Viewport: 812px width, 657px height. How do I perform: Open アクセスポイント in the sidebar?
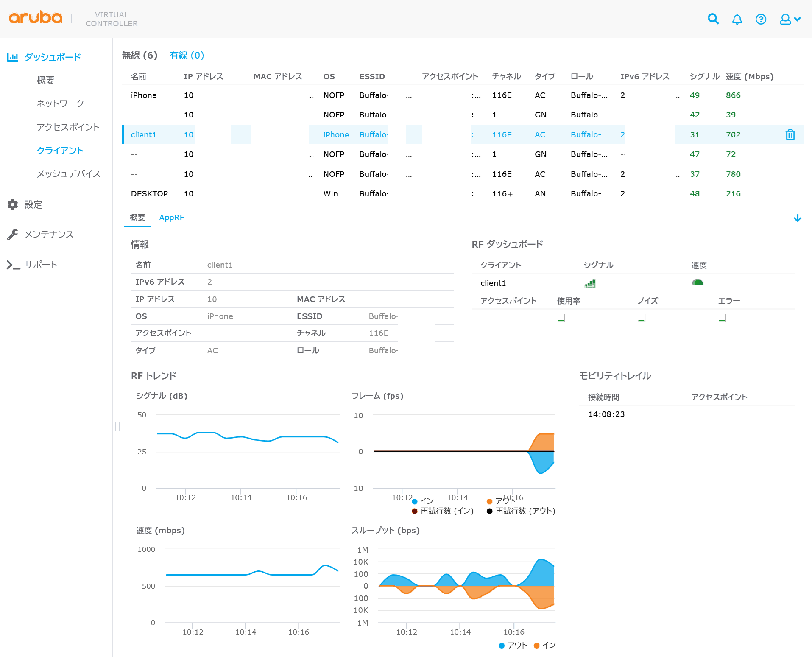tap(68, 127)
